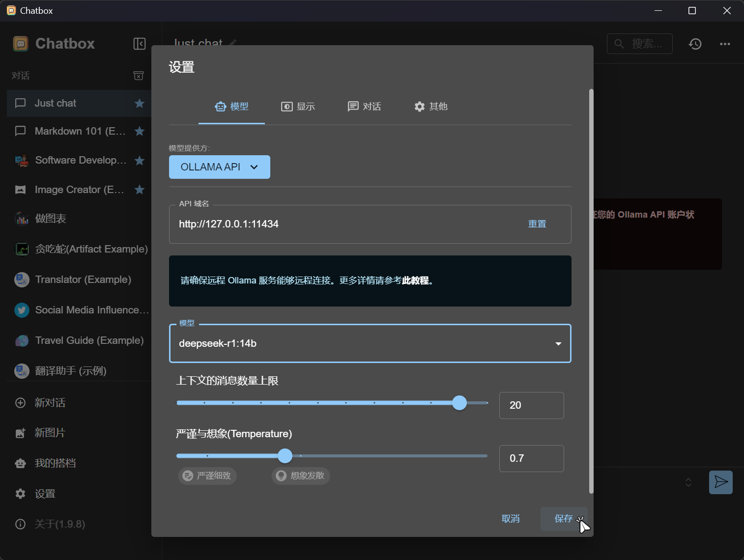Click the edit pencil next to Just chat title
The image size is (744, 560).
tap(233, 43)
